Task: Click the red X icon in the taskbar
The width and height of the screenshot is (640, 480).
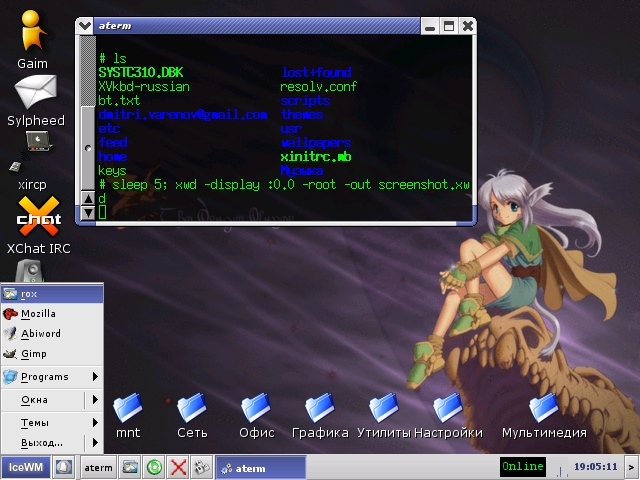Action: (178, 467)
